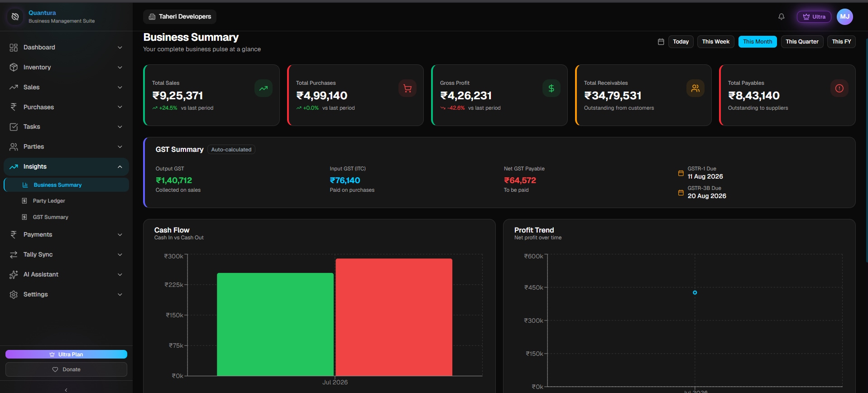Click the Total Receivables people icon
Image resolution: width=868 pixels, height=393 pixels.
pyautogui.click(x=695, y=88)
